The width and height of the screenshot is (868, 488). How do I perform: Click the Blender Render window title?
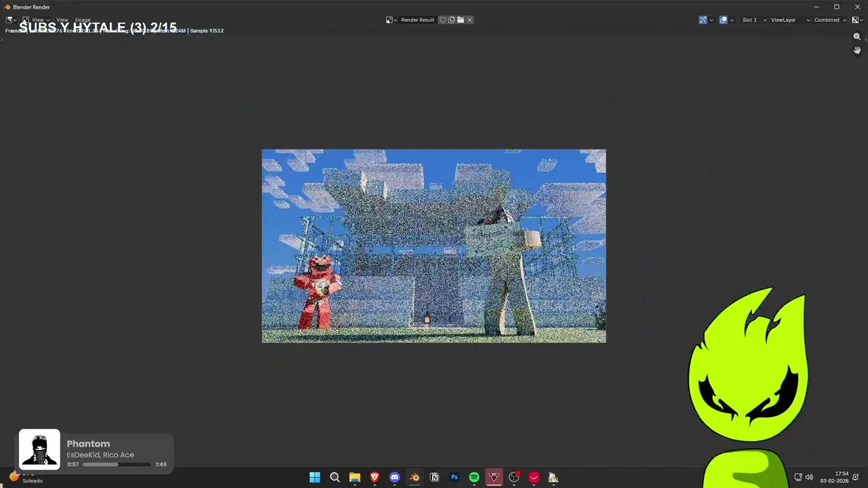pos(31,7)
